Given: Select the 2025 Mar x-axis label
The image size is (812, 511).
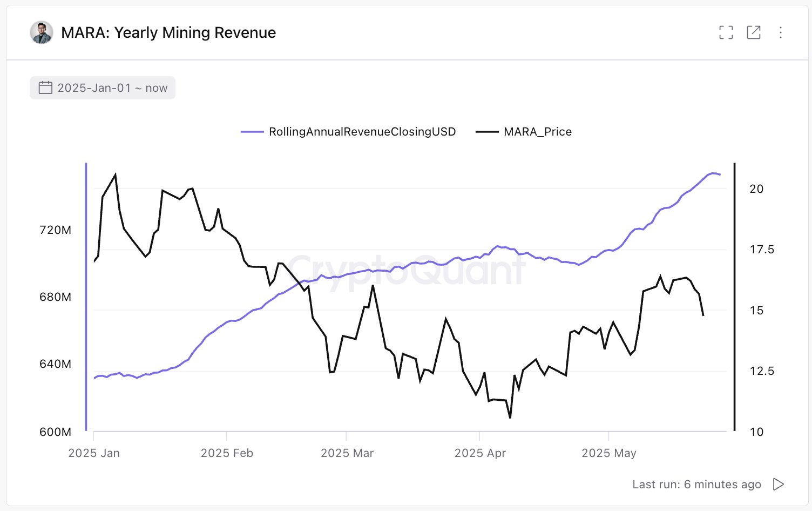Looking at the screenshot, I should click(x=347, y=453).
